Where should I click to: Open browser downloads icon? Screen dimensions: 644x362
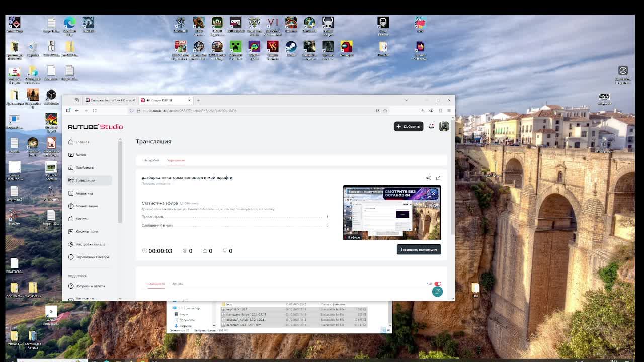[422, 111]
